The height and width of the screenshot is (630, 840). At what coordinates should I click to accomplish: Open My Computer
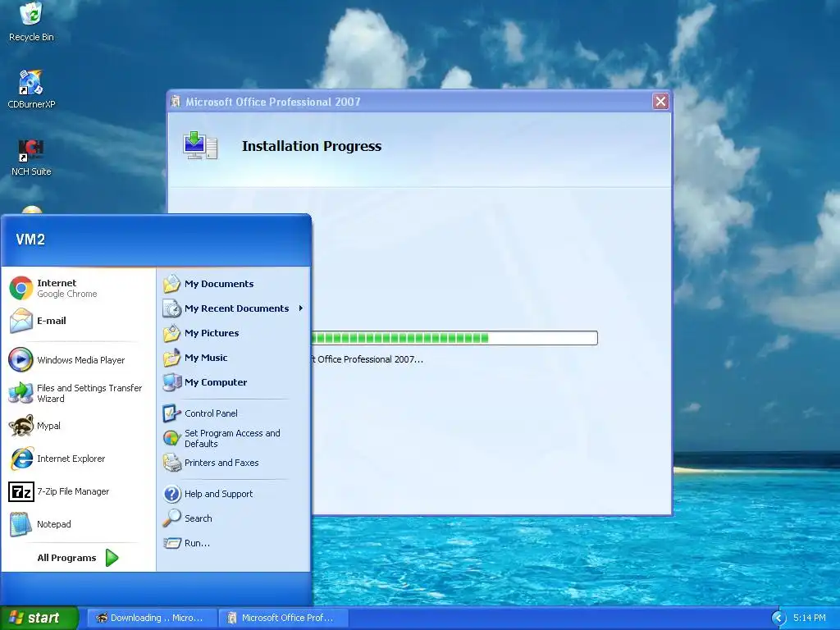(x=205, y=382)
